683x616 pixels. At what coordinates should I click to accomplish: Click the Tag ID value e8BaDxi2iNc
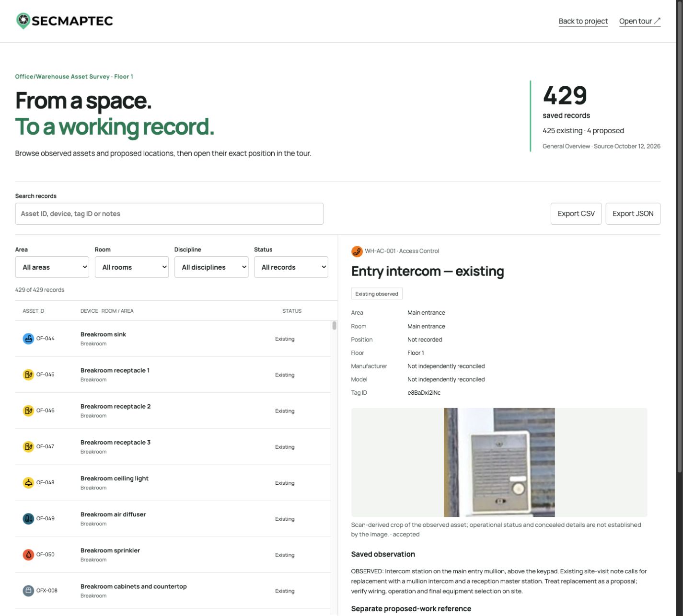pos(424,393)
